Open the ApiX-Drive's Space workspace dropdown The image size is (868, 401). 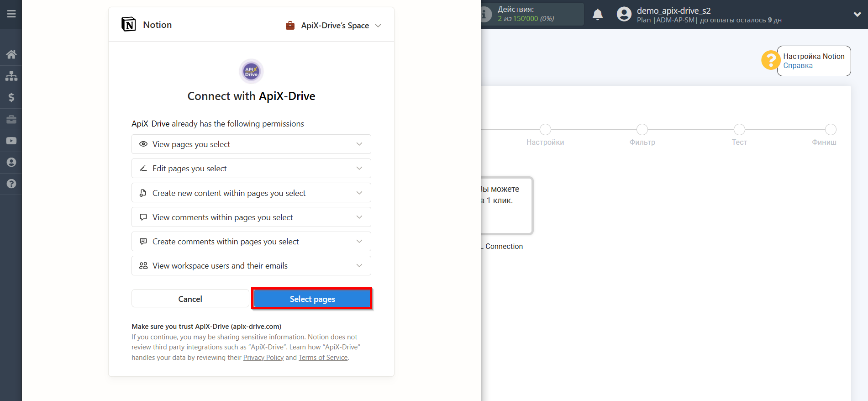click(333, 26)
